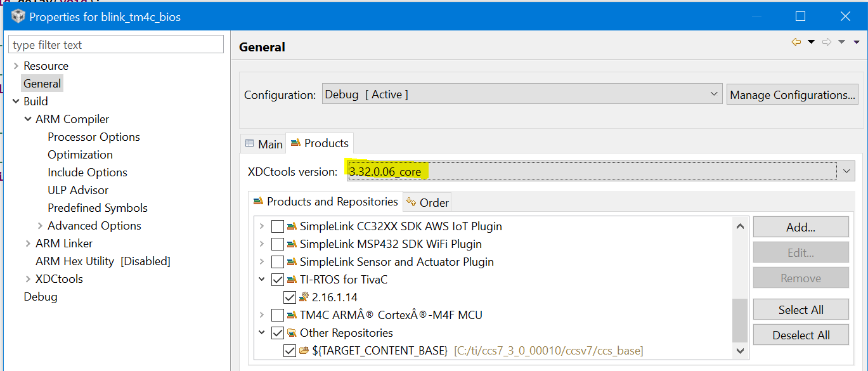Open the XDCtools version dropdown
868x371 pixels.
[x=848, y=171]
